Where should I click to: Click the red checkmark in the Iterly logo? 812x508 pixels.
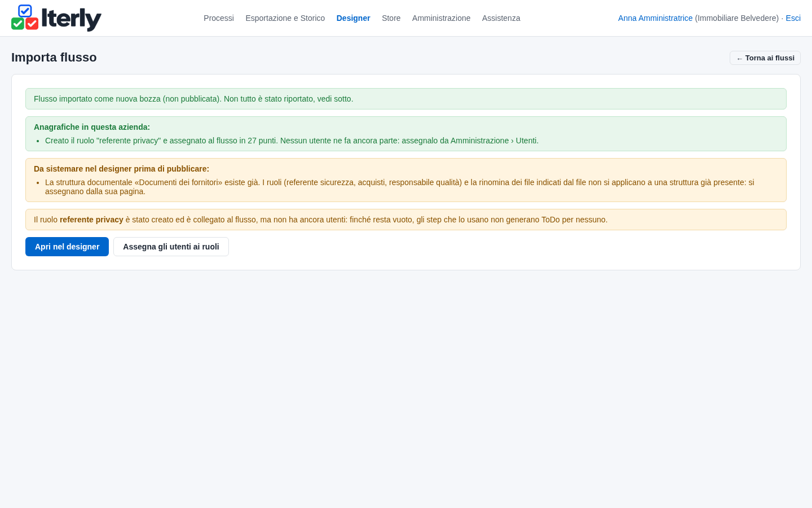click(x=32, y=24)
